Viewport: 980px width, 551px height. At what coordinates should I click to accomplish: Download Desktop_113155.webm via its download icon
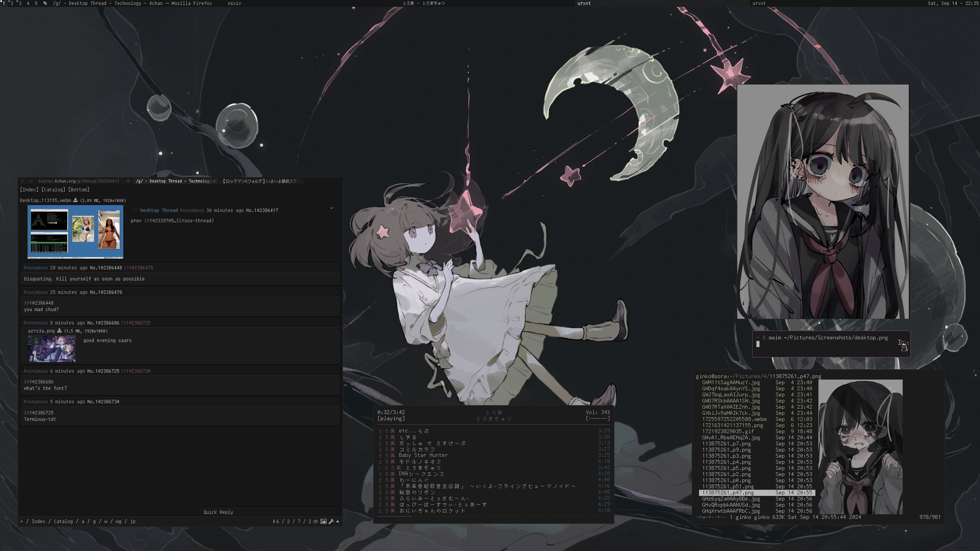pos(75,200)
